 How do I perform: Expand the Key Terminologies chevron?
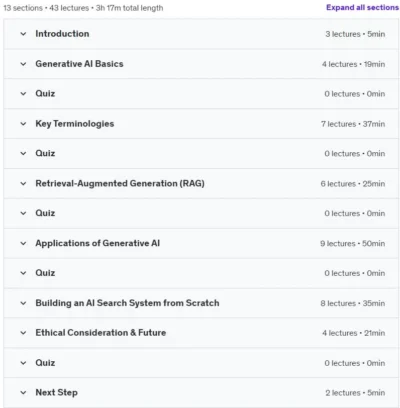click(x=23, y=124)
